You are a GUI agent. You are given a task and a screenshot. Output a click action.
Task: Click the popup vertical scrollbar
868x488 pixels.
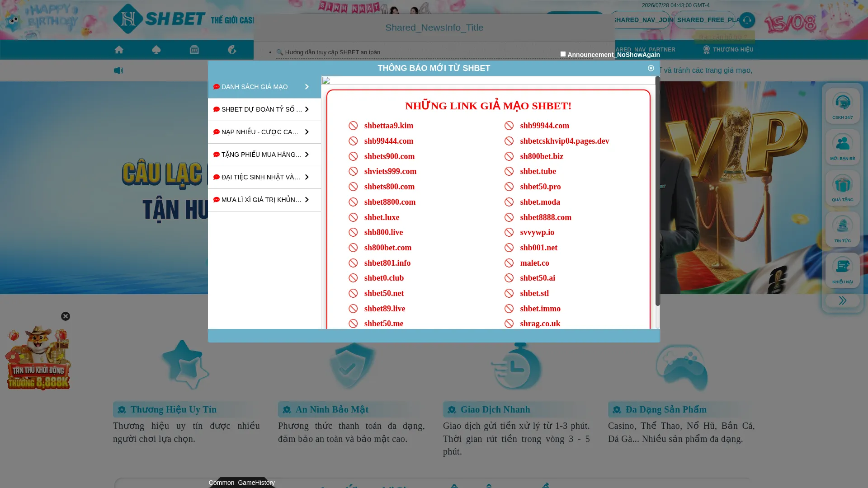click(x=658, y=191)
